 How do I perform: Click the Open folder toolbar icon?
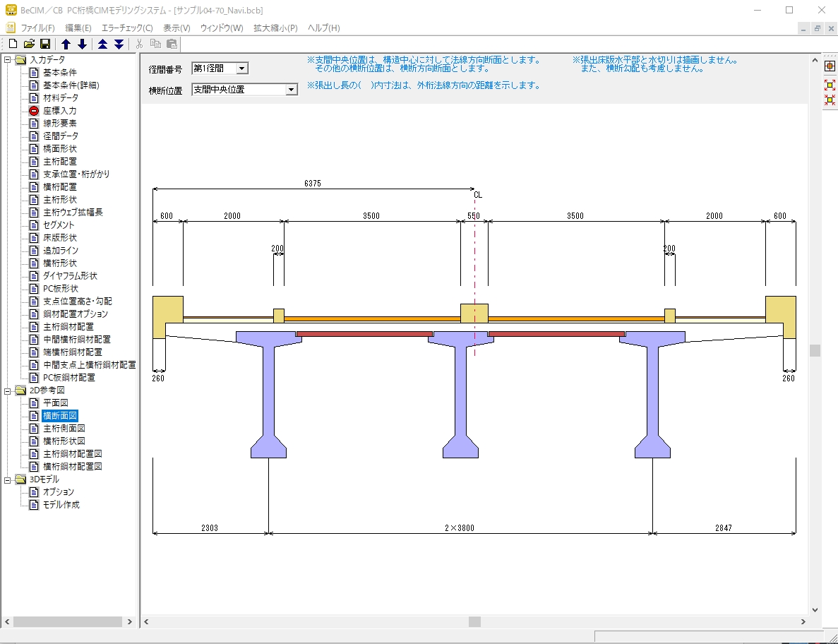coord(29,44)
